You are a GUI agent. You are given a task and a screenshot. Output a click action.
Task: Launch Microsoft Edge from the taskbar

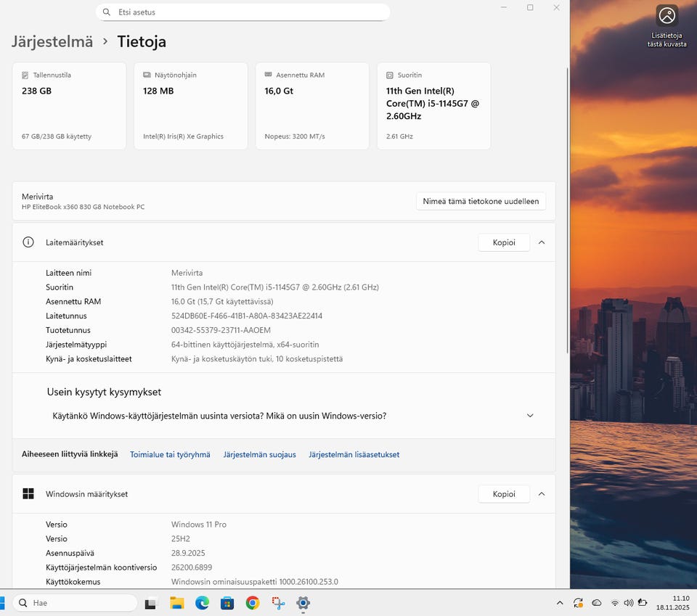pyautogui.click(x=202, y=603)
